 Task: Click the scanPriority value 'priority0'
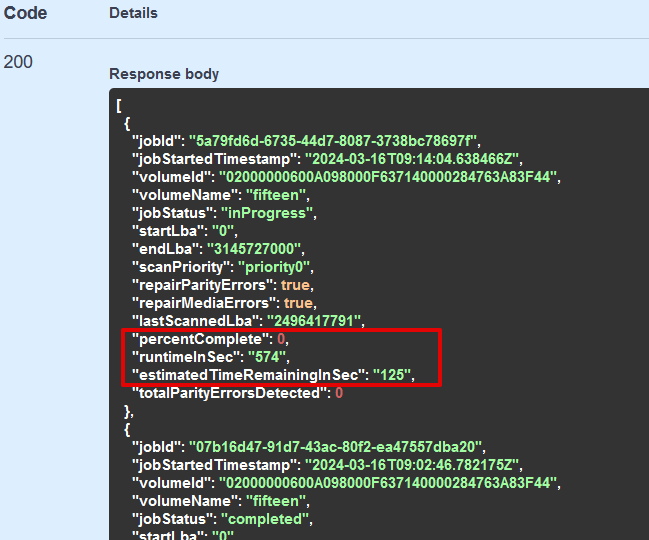click(x=274, y=267)
